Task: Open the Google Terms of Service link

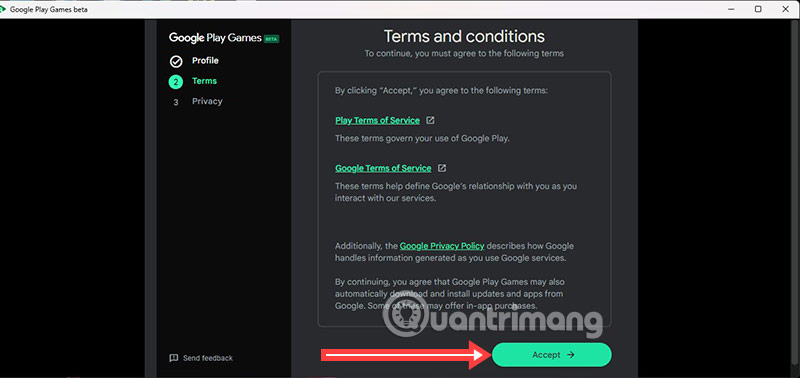Action: (383, 168)
